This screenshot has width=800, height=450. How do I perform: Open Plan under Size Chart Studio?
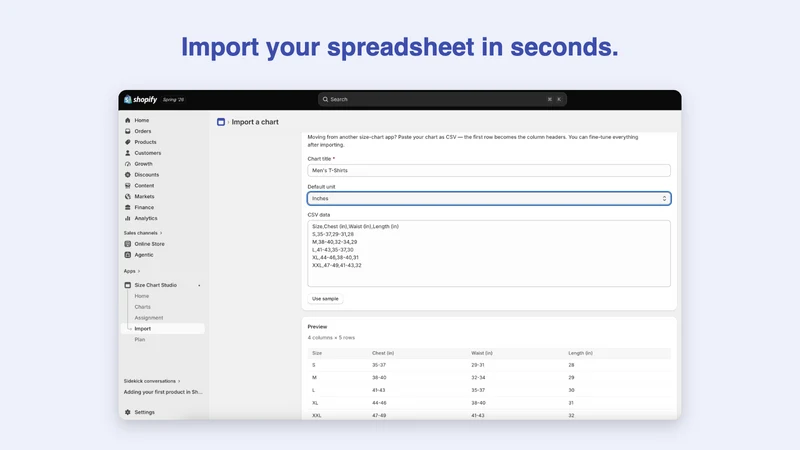(x=139, y=340)
